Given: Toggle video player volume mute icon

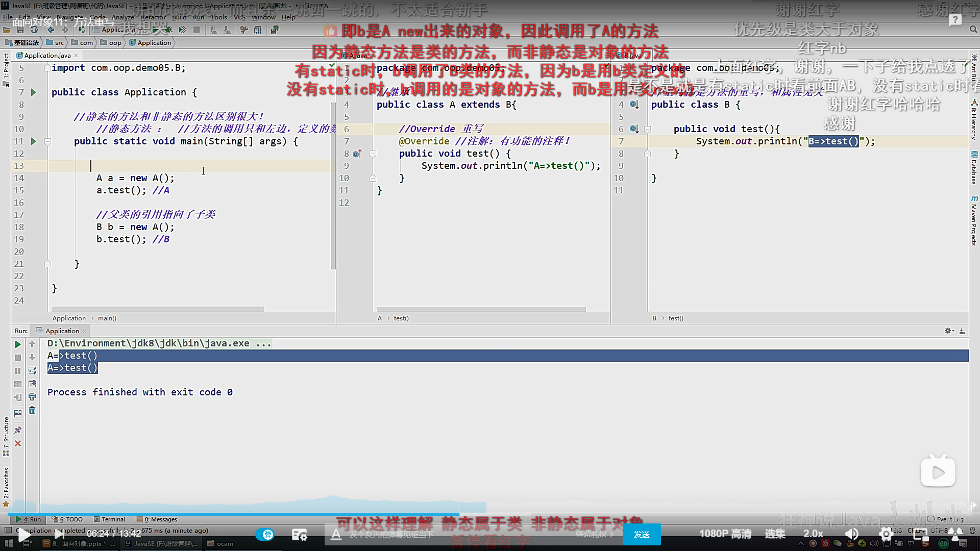Looking at the screenshot, I should coord(851,534).
